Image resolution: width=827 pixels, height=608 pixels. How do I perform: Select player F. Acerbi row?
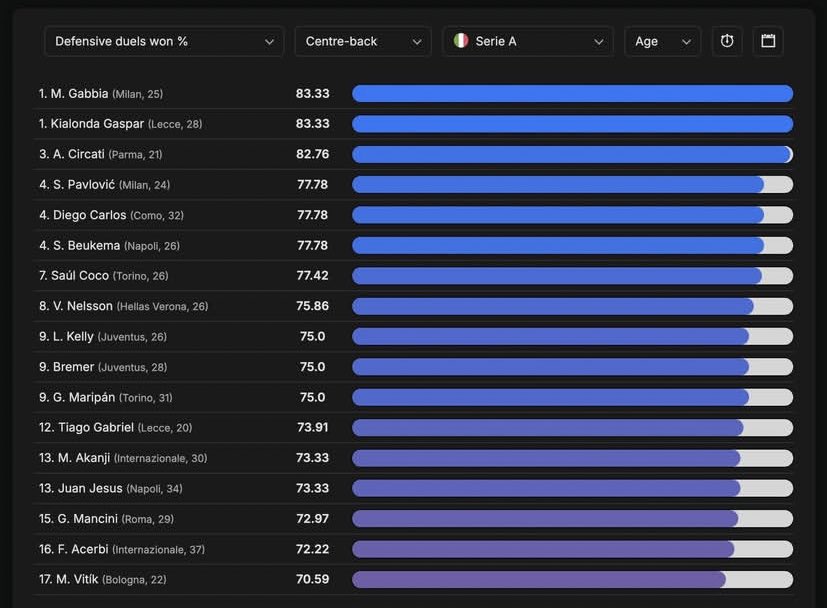tap(413, 549)
